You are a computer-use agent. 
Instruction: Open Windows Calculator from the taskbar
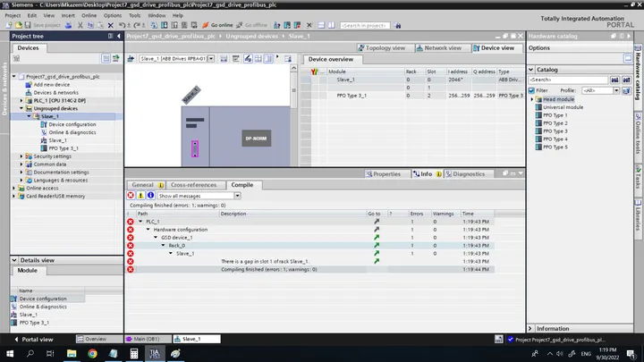click(x=134, y=353)
